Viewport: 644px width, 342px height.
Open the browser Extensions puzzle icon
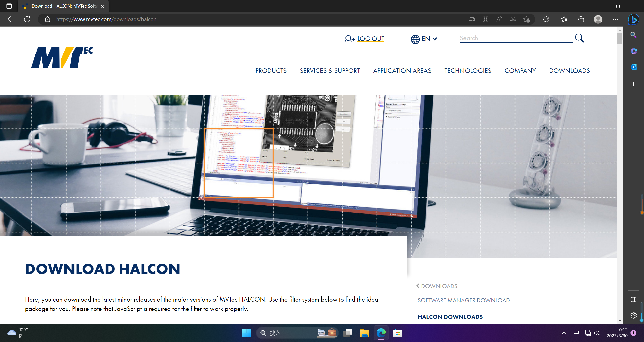click(546, 19)
